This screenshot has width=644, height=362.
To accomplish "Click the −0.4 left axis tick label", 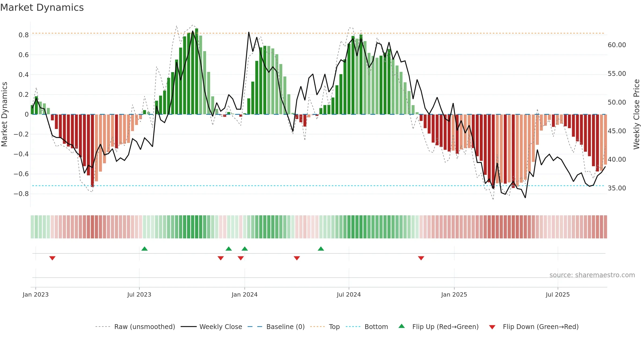I will coord(21,154).
